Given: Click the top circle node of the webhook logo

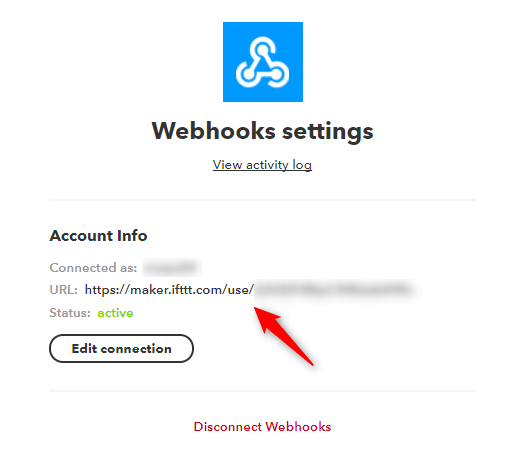Looking at the screenshot, I should coord(262,49).
